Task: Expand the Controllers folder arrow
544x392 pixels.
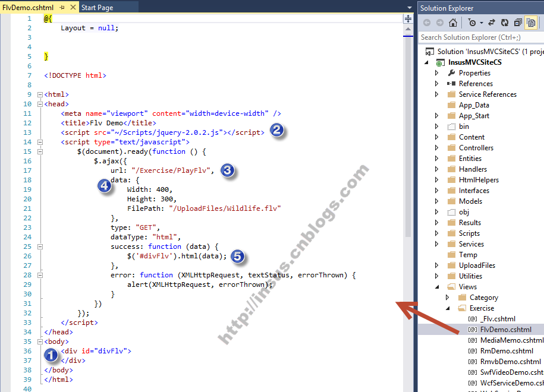Action: click(x=437, y=148)
